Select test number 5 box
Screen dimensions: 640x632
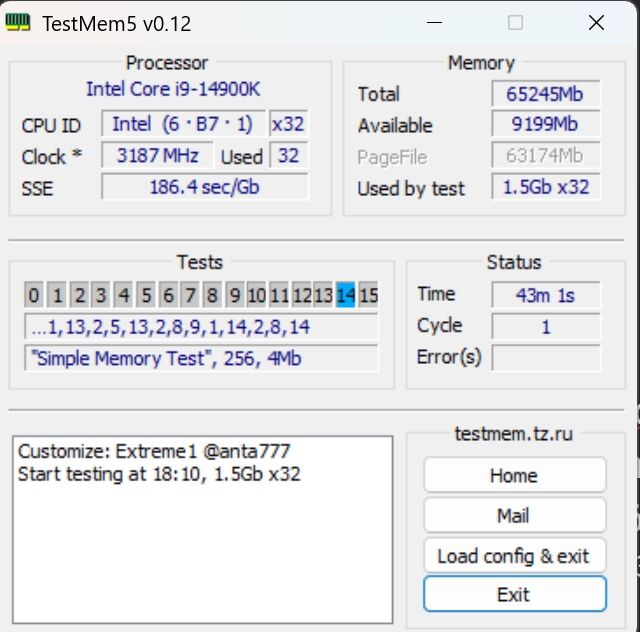click(146, 295)
